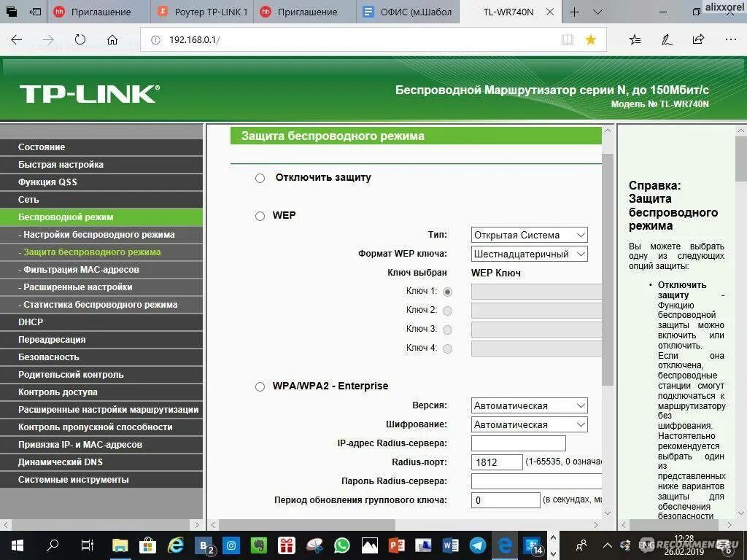
Task: Open Microsoft Store from taskbar
Action: (x=147, y=545)
